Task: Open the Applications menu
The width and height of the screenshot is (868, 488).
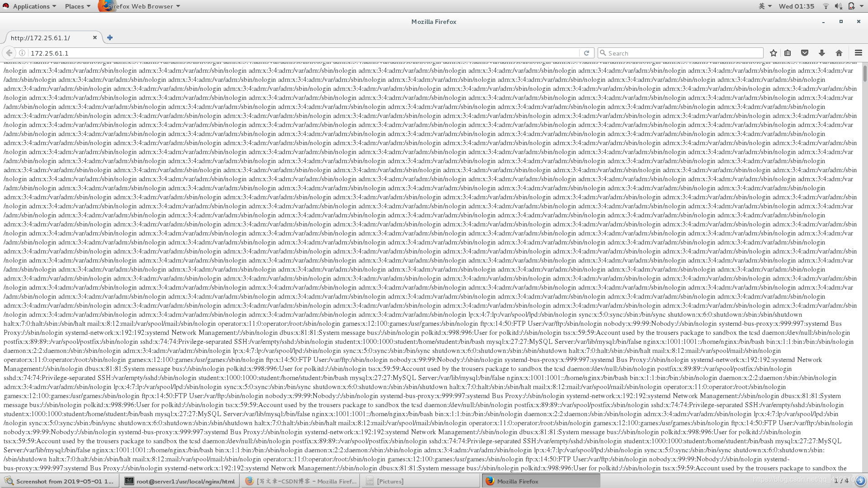Action: click(31, 6)
